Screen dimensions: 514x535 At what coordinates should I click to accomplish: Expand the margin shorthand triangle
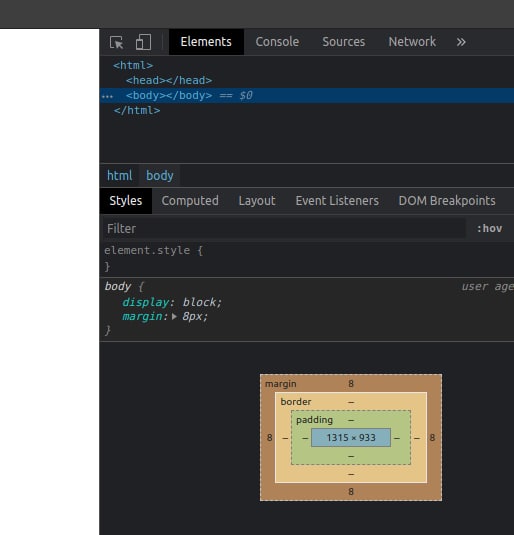point(174,316)
